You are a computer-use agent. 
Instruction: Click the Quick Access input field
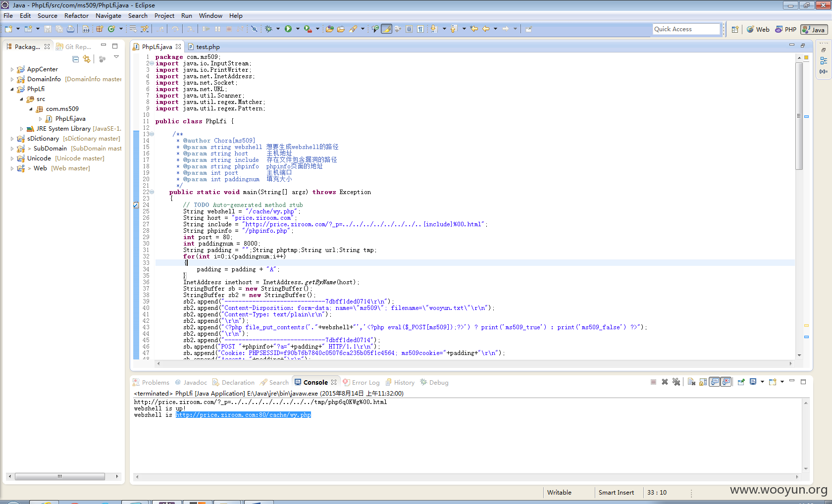(686, 29)
